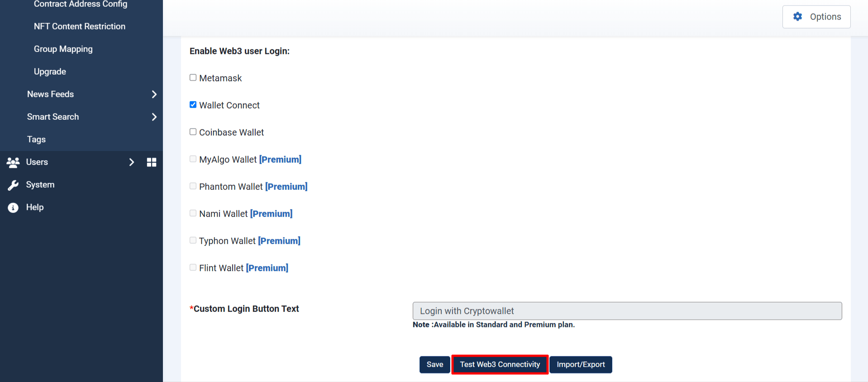Click the Wallet Connect label text
The height and width of the screenshot is (382, 868).
coord(229,105)
